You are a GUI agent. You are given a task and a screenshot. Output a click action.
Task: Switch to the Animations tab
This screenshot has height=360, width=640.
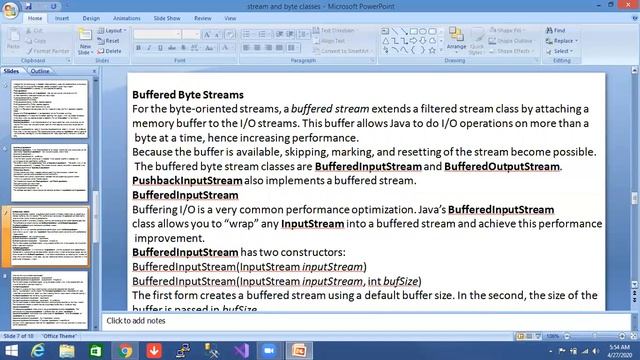click(127, 18)
